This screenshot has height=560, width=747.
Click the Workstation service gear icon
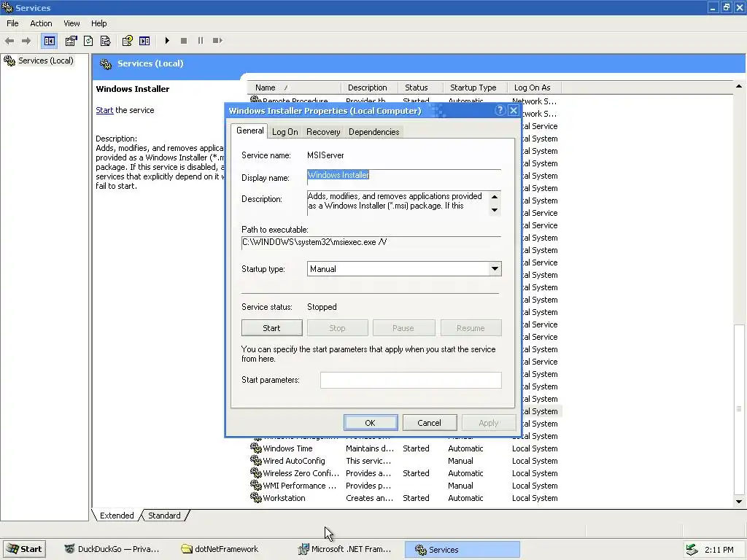click(x=256, y=497)
